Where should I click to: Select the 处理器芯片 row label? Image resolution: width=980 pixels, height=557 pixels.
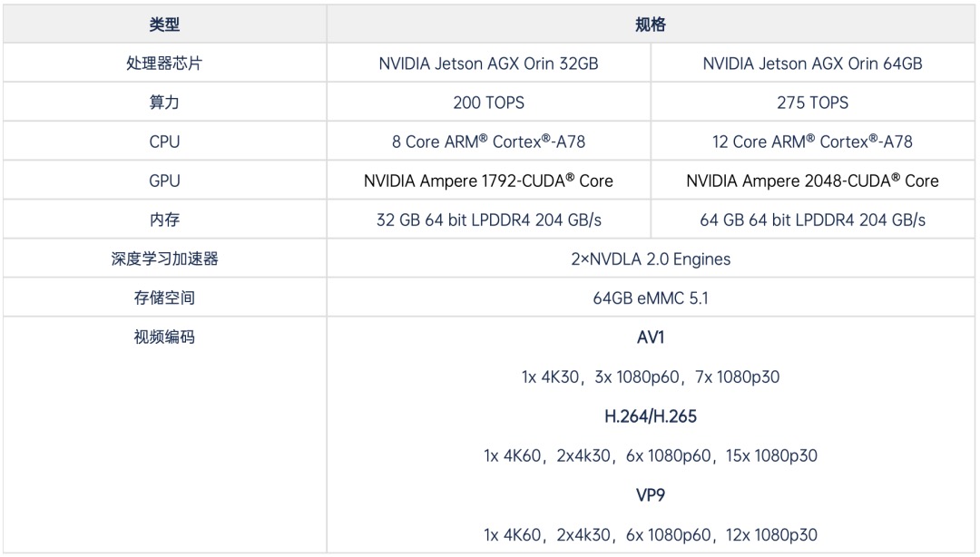(x=164, y=64)
